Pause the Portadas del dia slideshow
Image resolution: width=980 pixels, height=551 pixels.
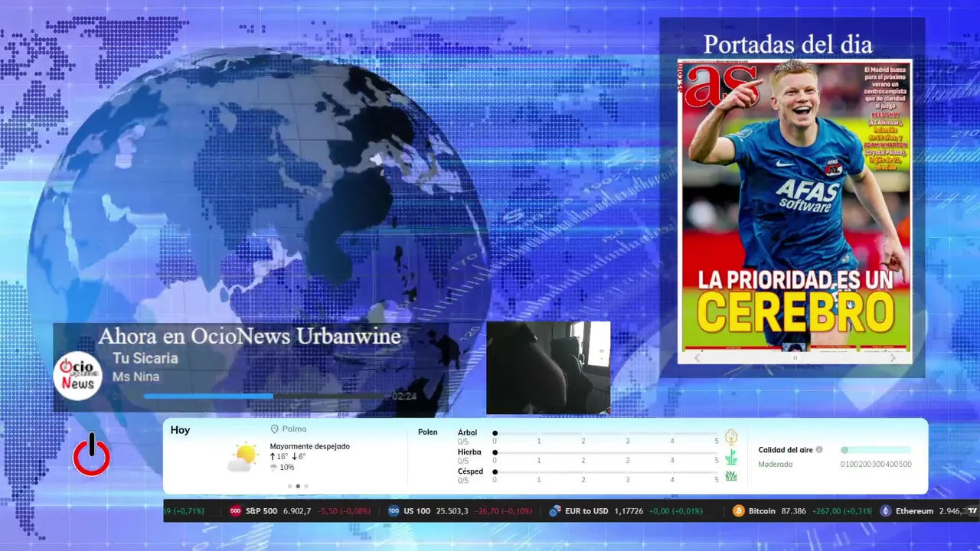click(x=795, y=357)
